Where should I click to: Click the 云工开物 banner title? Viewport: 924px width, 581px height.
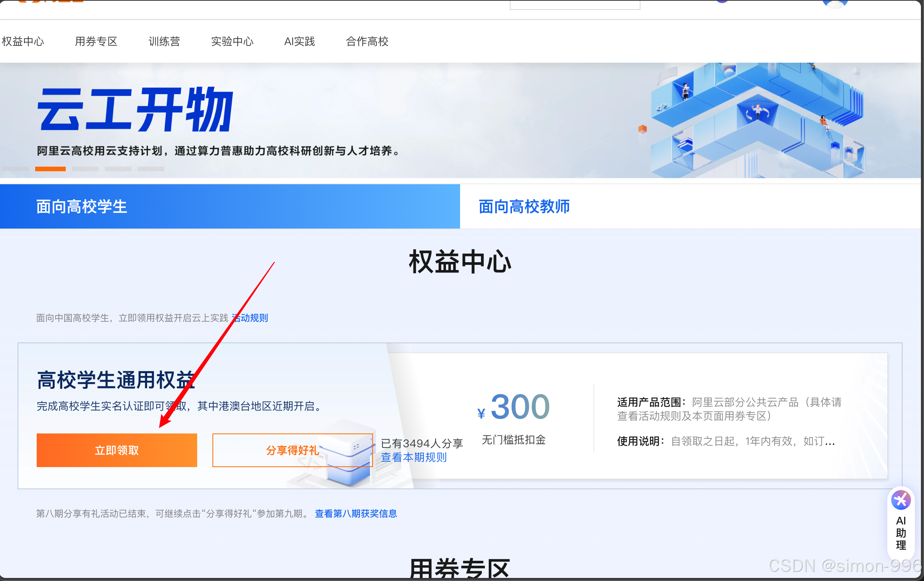135,109
